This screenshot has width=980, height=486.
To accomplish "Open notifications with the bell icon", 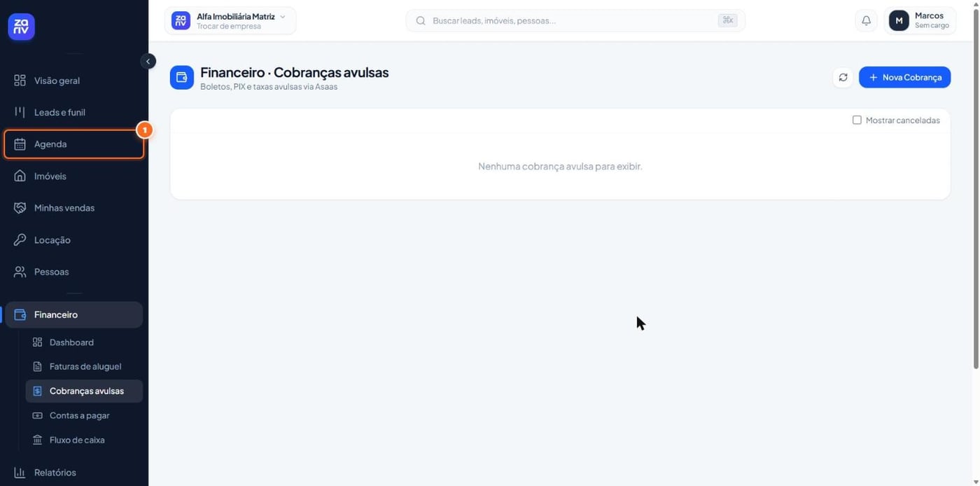I will [866, 20].
